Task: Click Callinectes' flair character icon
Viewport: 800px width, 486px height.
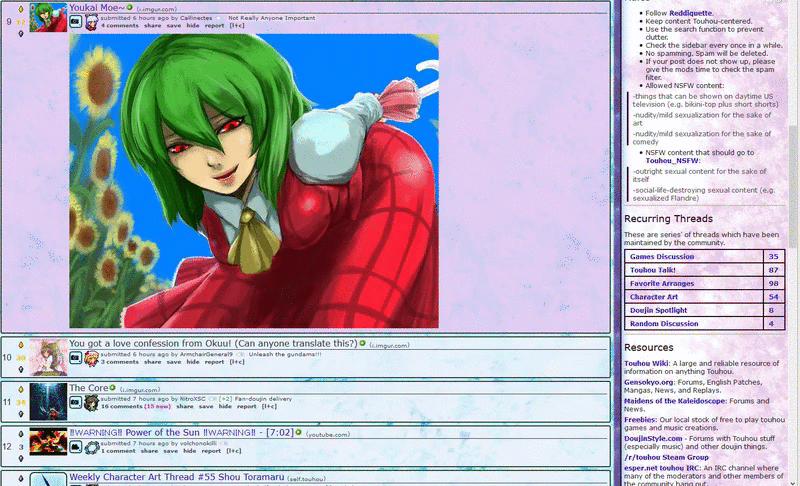Action: [91, 22]
